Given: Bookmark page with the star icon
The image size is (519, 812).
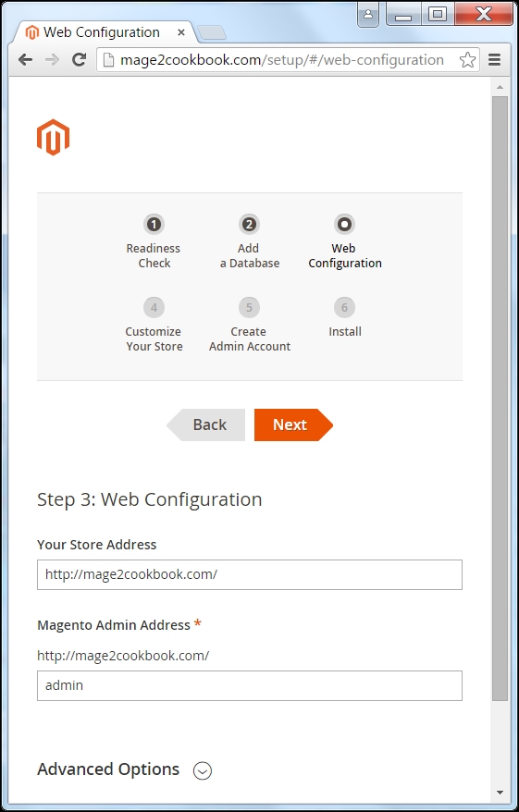Looking at the screenshot, I should click(x=467, y=60).
